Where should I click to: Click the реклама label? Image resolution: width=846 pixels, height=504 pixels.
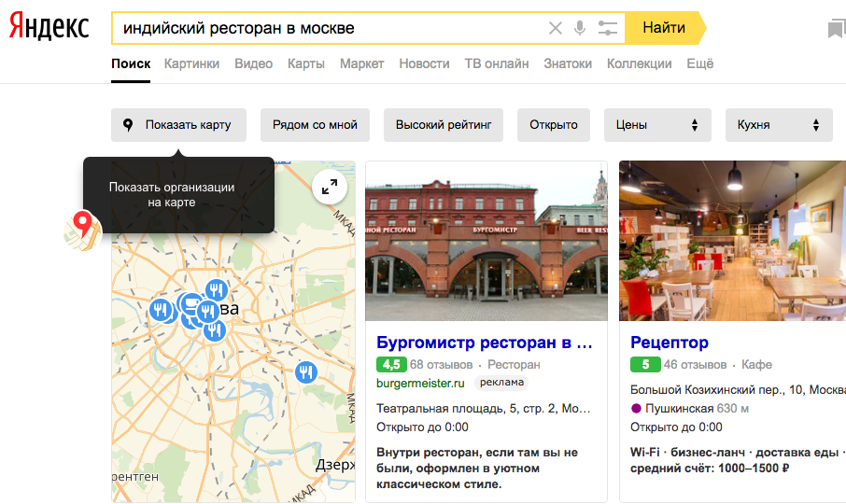(501, 382)
